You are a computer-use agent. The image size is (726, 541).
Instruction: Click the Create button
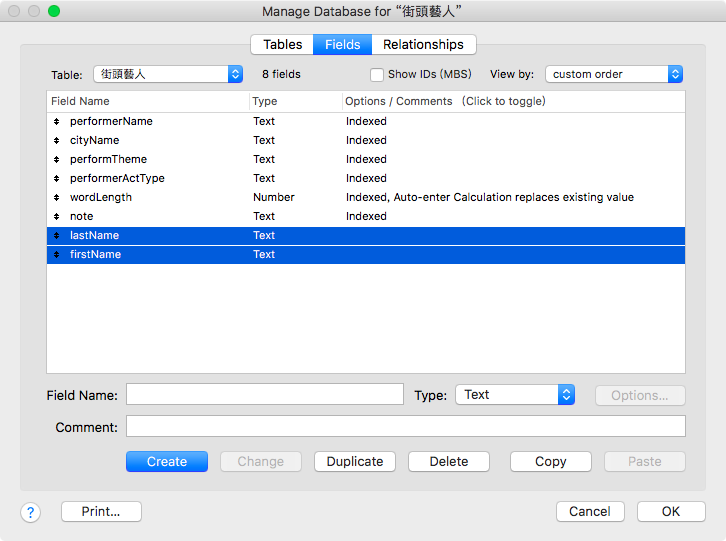click(x=167, y=461)
